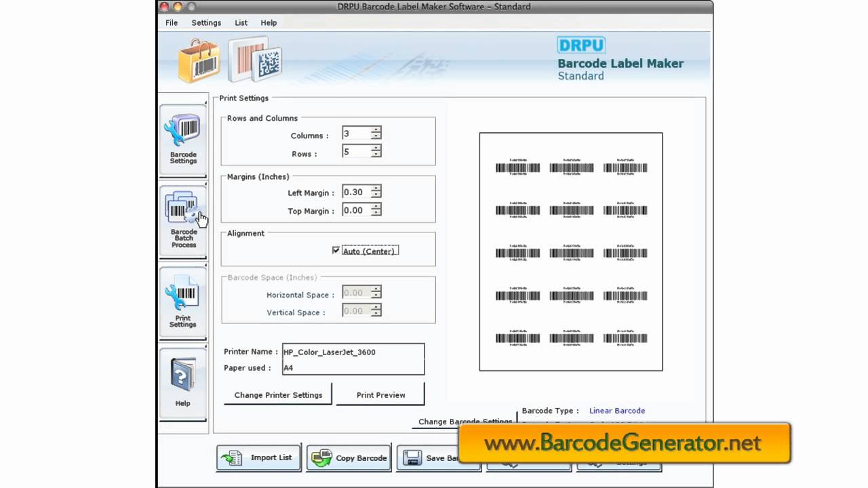Click the Import List button
The height and width of the screenshot is (488, 868).
click(x=260, y=458)
